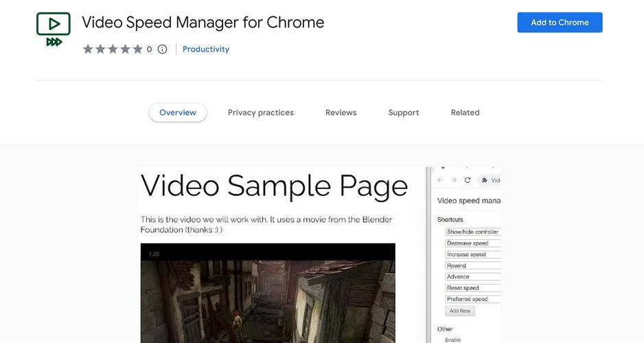The width and height of the screenshot is (644, 343).
Task: Add the extension to Chrome
Action: [559, 23]
